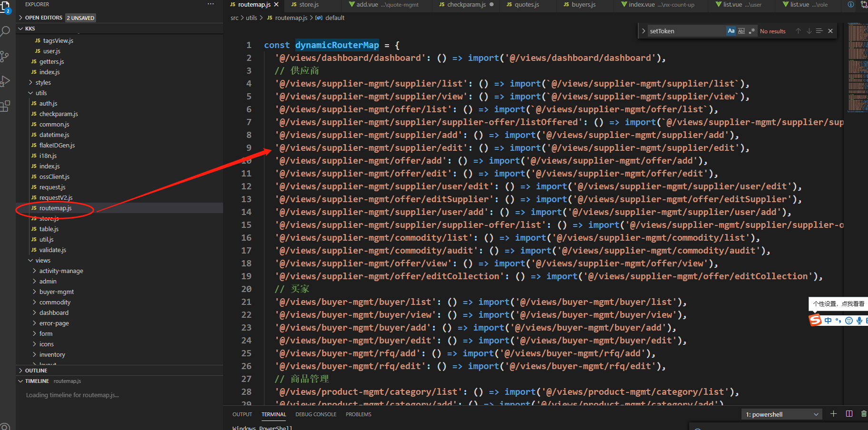The image size is (868, 430).
Task: Switch to list.vue role tab
Action: click(809, 5)
